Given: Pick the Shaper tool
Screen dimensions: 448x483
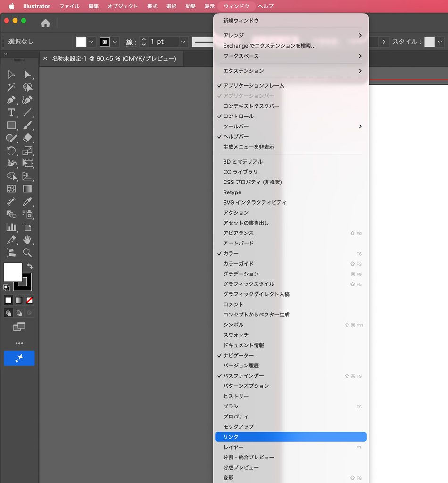Looking at the screenshot, I should click(x=11, y=138).
